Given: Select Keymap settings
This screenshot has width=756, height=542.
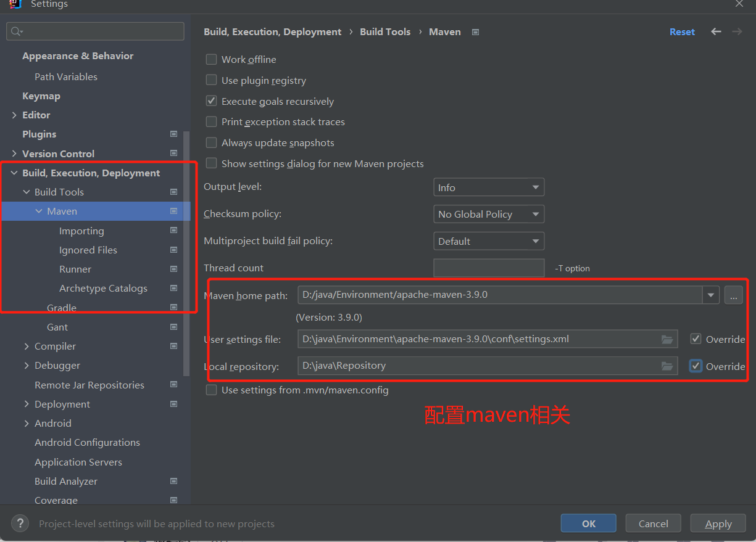Looking at the screenshot, I should click(x=41, y=96).
